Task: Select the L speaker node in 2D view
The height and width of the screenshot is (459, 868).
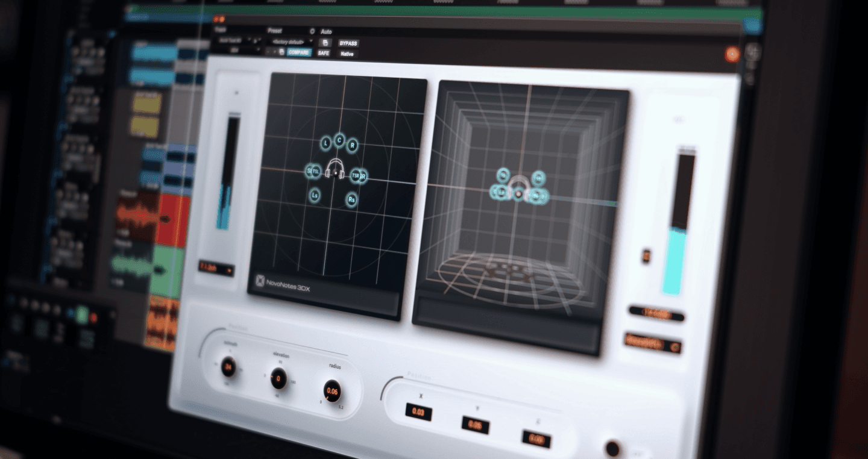Action: tap(326, 143)
